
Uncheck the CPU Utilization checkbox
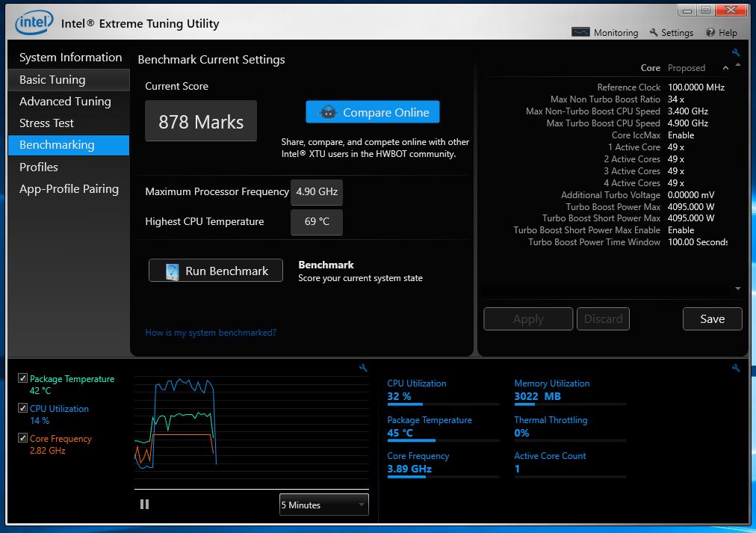(22, 408)
